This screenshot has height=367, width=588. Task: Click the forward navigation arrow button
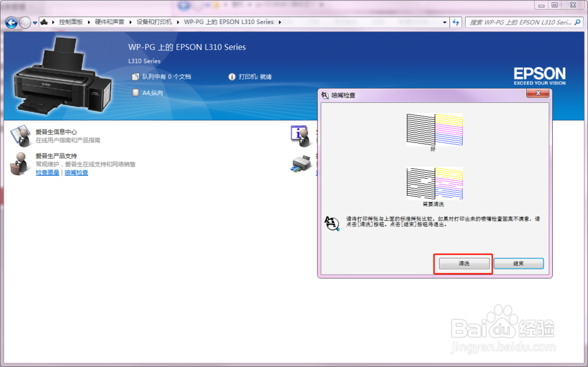tap(25, 23)
